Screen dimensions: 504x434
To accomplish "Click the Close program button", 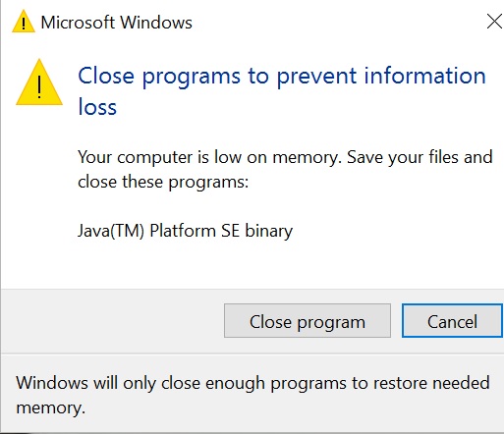I will click(308, 321).
